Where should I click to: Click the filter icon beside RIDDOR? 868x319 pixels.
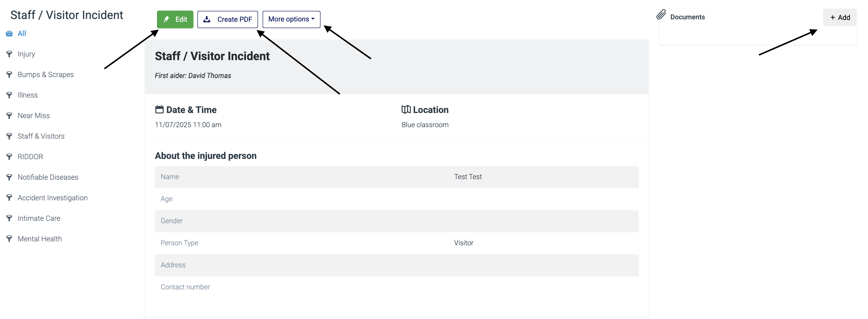[9, 157]
